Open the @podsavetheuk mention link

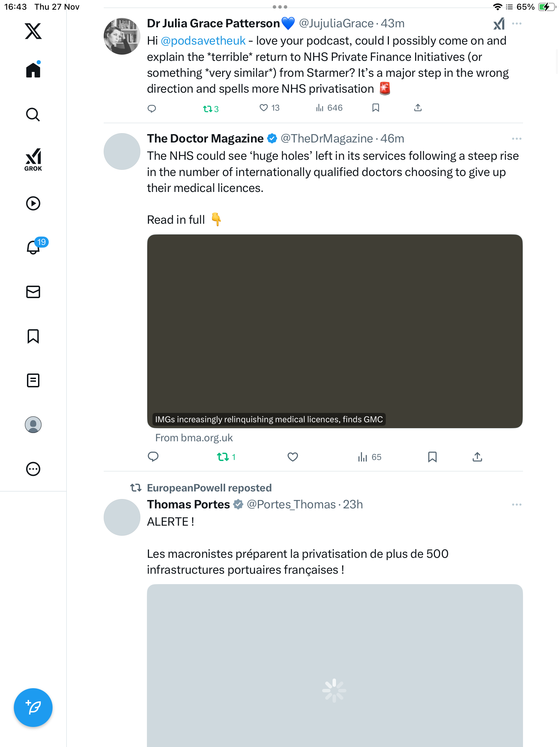tap(203, 41)
